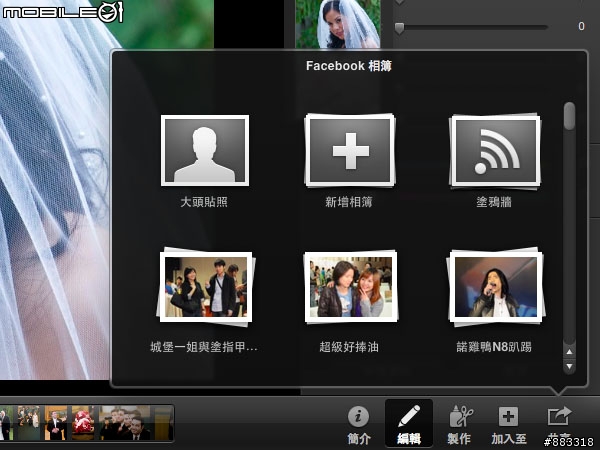Select the 大頭貼照 profile picture album

[x=205, y=150]
